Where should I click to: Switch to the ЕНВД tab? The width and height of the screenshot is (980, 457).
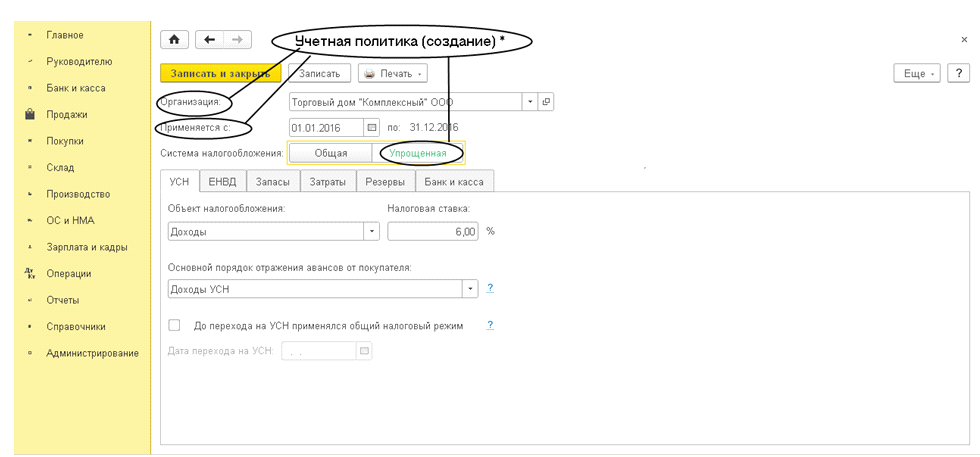click(221, 181)
